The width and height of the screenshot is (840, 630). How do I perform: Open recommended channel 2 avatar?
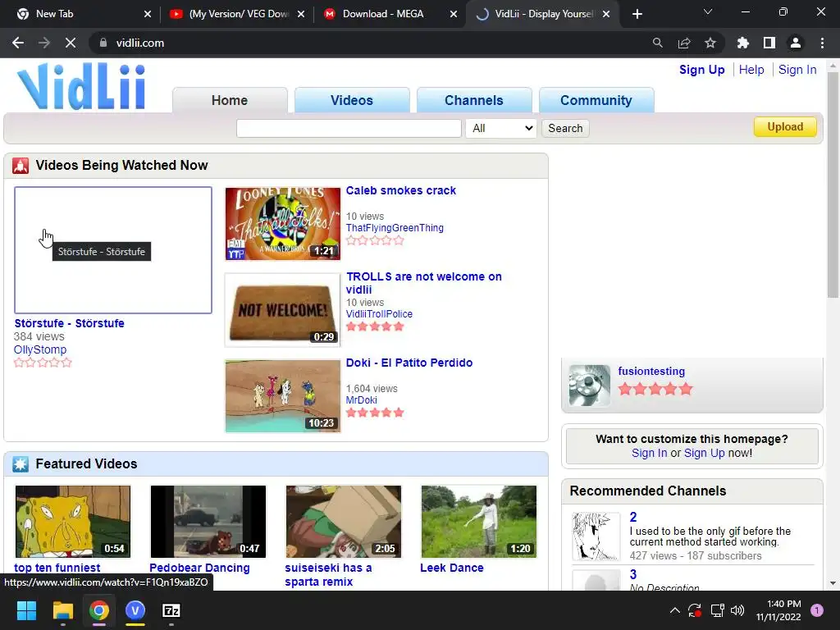coord(596,536)
